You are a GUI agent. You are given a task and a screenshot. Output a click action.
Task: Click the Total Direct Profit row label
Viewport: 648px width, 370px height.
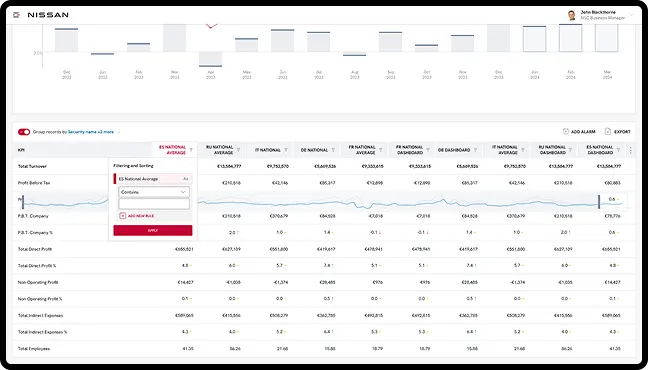coord(35,249)
